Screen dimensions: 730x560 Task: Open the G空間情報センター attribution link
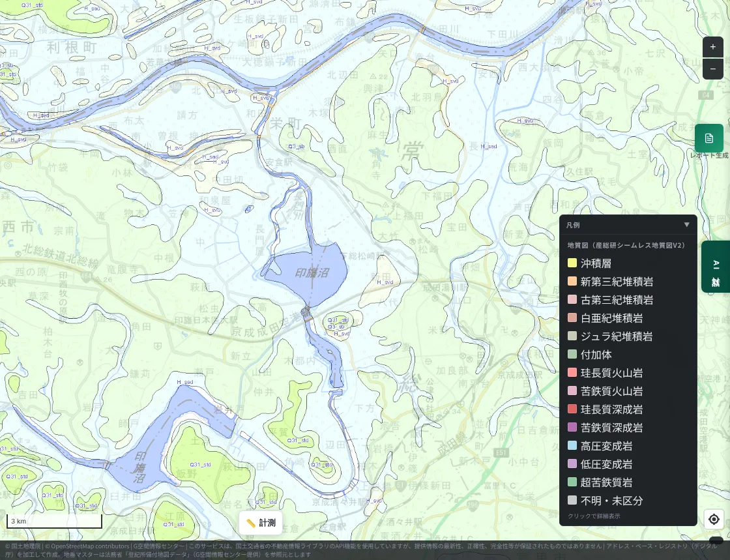(x=158, y=546)
